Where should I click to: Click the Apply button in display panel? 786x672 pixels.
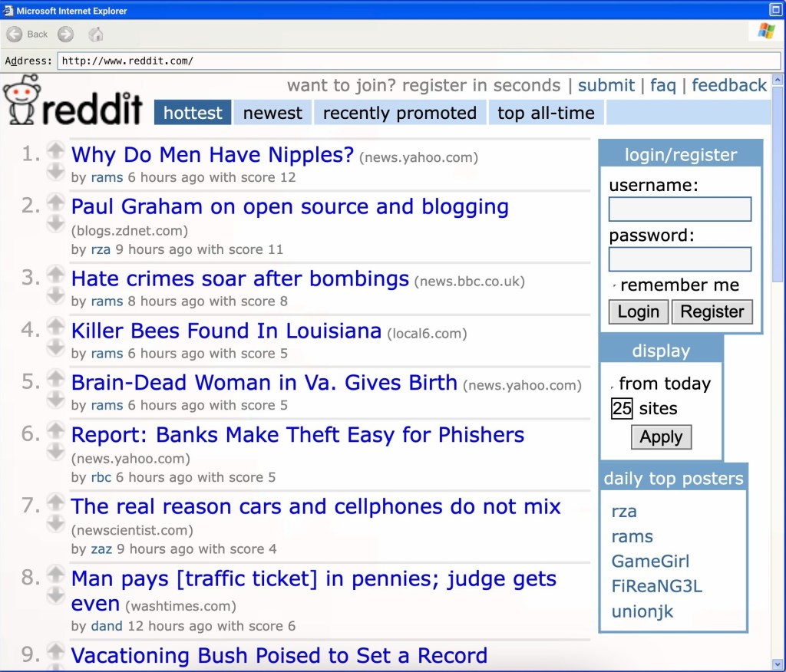[661, 437]
